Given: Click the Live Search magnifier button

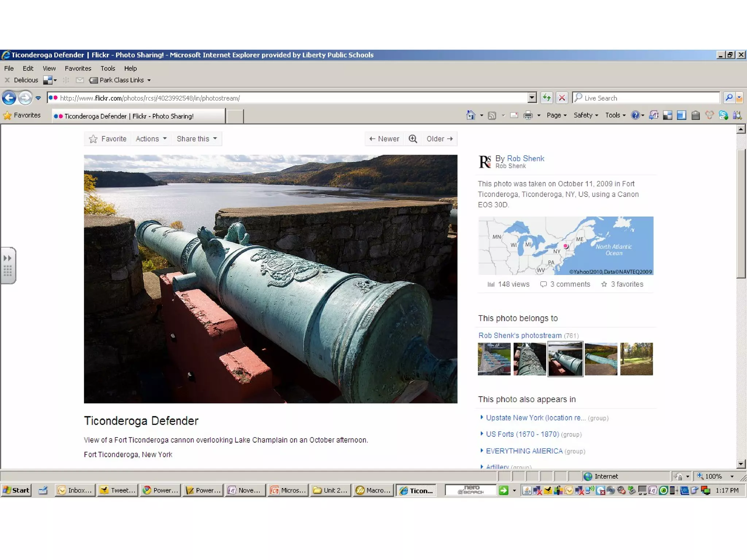Looking at the screenshot, I should (x=728, y=98).
